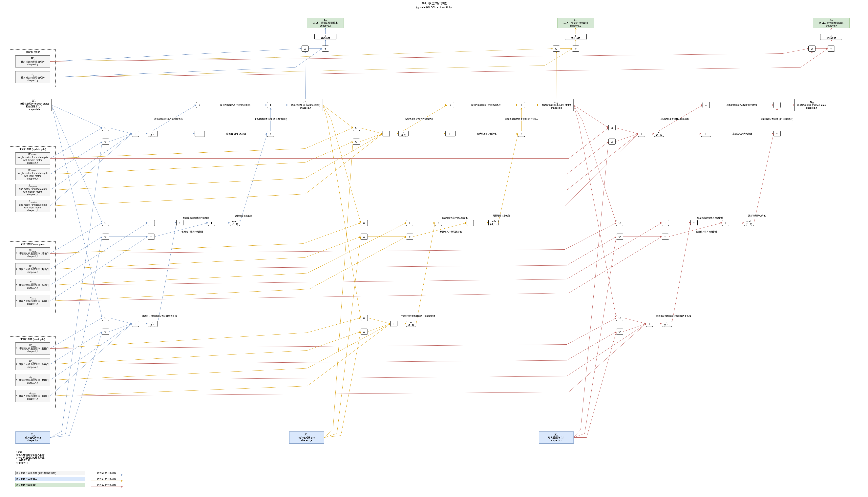This screenshot has height=497, width=868.
Task: Select the B_y output bias parameter box
Action: click(33, 77)
